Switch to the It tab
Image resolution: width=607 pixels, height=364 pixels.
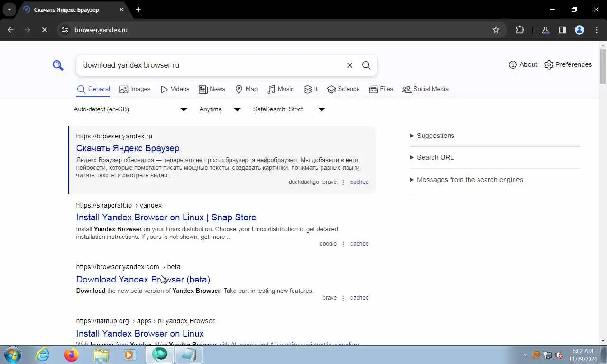(x=311, y=89)
